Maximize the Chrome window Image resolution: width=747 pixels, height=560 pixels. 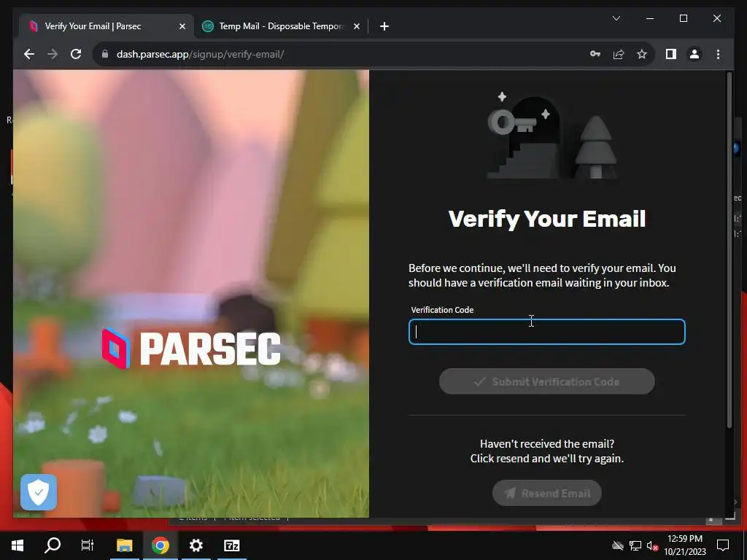(x=683, y=18)
